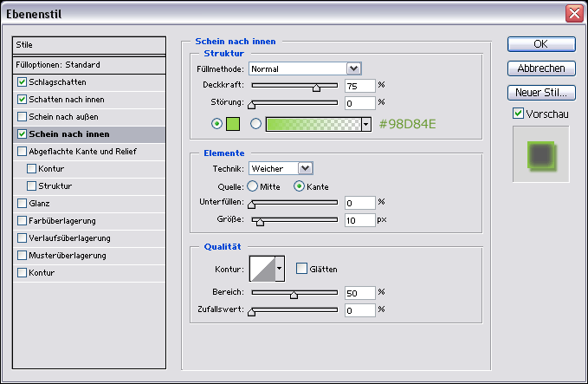The height and width of the screenshot is (384, 588).
Task: Click the Unterfüllen slider handle
Action: pyautogui.click(x=252, y=205)
